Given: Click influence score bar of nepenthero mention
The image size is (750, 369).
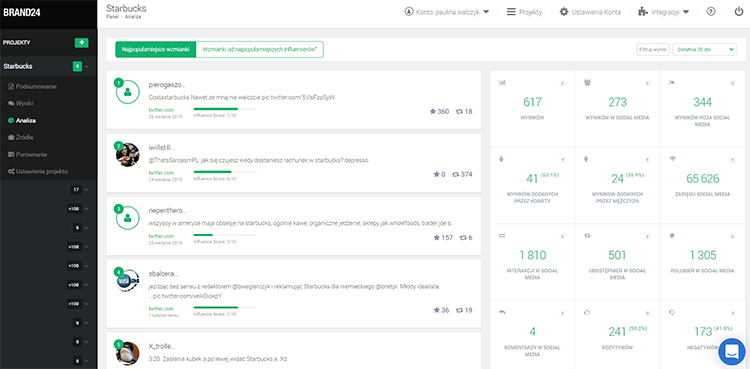Looking at the screenshot, I should point(225,235).
